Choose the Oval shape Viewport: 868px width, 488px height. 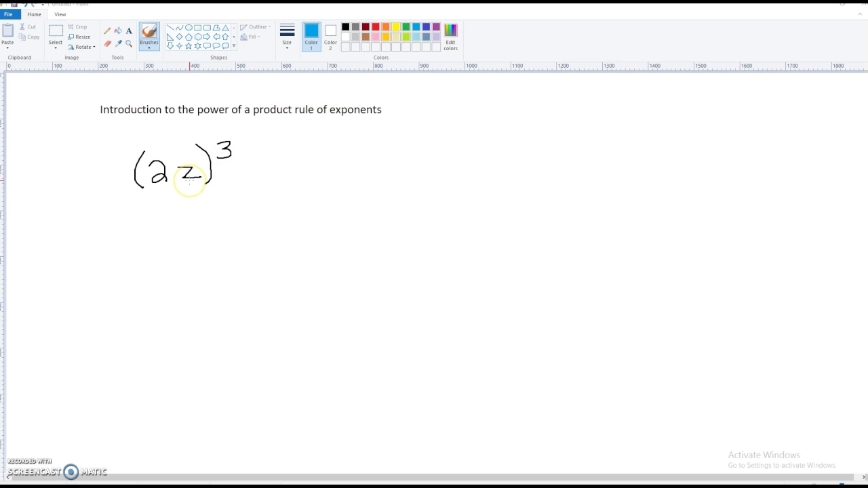189,28
